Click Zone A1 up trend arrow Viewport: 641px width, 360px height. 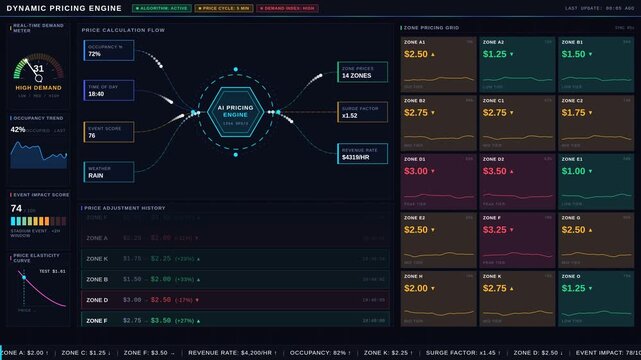tap(433, 54)
